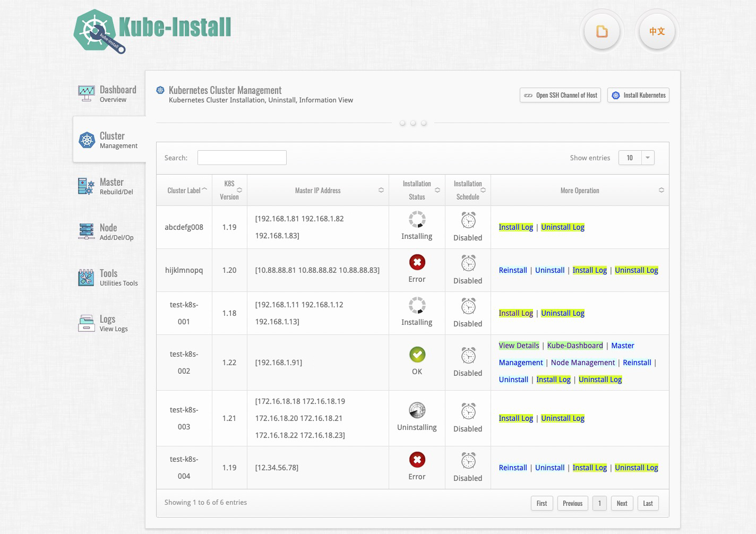Click Reinstall for hijklmnopq
Image resolution: width=756 pixels, height=534 pixels.
click(x=513, y=270)
